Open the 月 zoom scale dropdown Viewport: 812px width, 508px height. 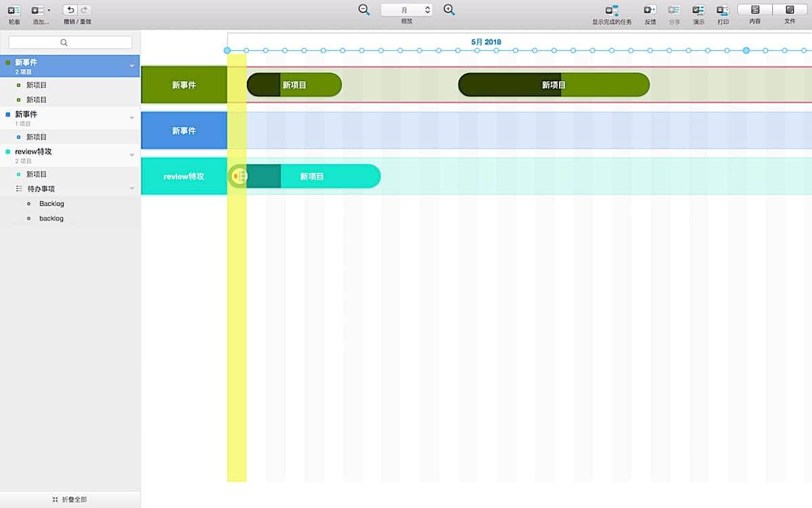tap(406, 10)
